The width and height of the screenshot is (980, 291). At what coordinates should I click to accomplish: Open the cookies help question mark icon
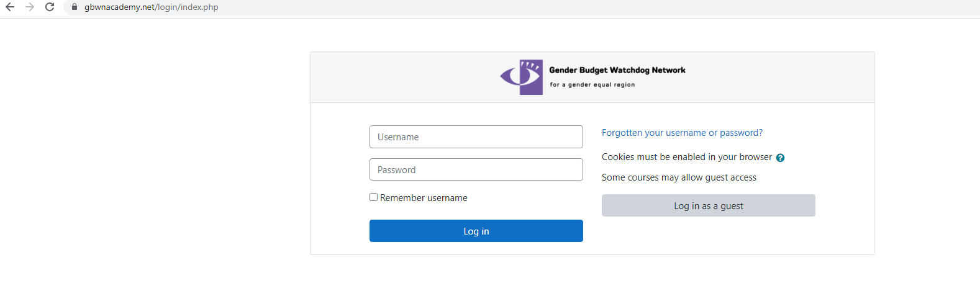[780, 158]
